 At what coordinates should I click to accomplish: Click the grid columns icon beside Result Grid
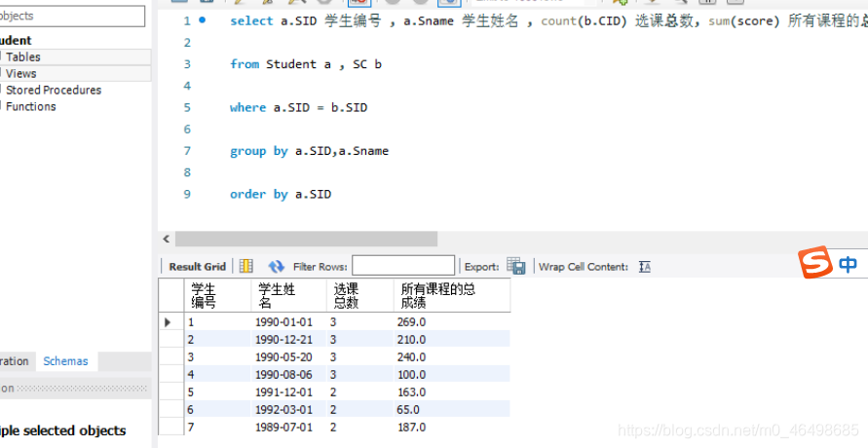pos(245,266)
